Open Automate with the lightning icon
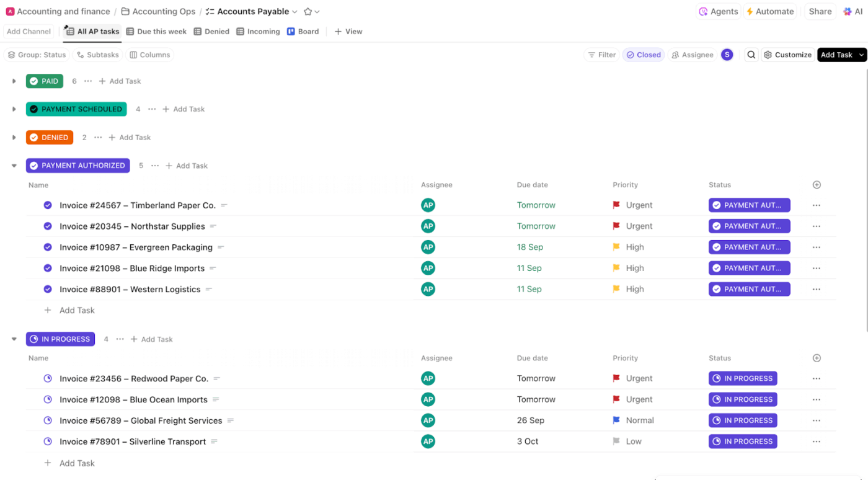The height and width of the screenshot is (480, 868). click(x=770, y=11)
